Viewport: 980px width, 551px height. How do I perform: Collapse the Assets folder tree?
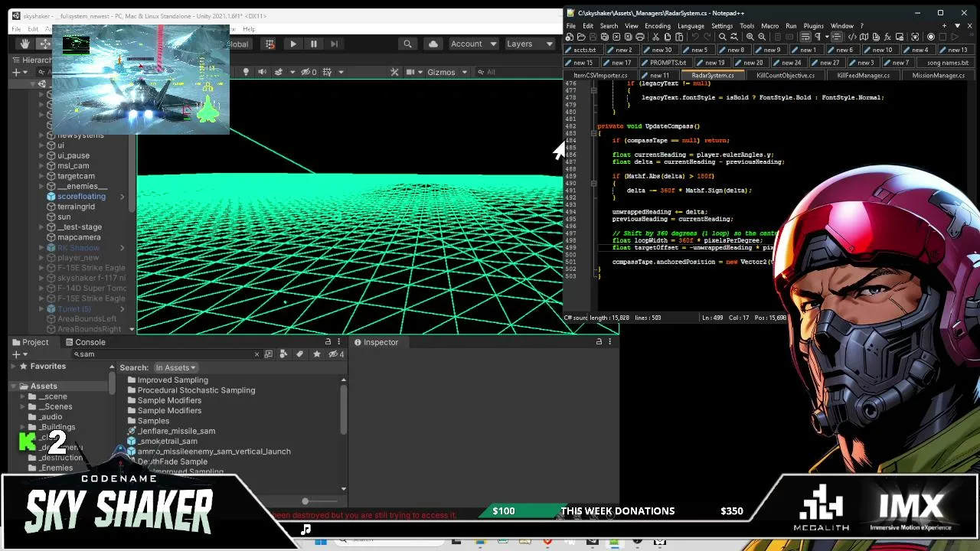13,386
